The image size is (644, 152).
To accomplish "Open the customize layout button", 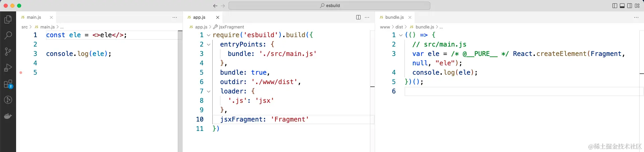I will pos(637,6).
